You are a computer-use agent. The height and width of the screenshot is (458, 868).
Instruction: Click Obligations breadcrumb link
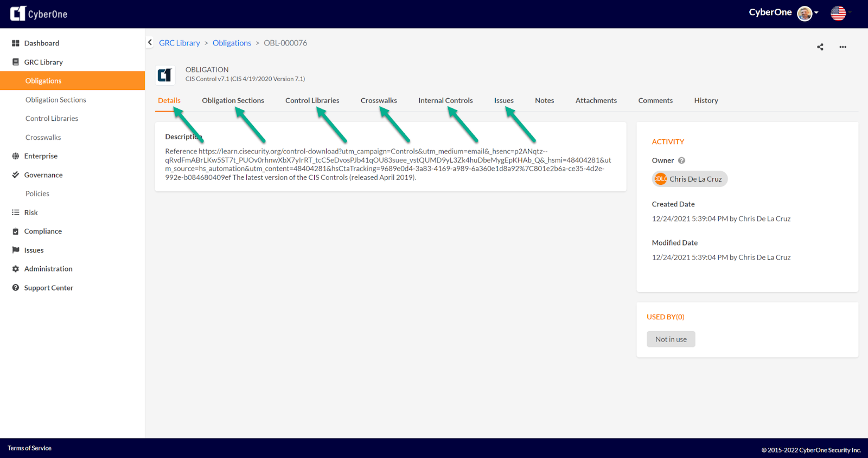(232, 43)
